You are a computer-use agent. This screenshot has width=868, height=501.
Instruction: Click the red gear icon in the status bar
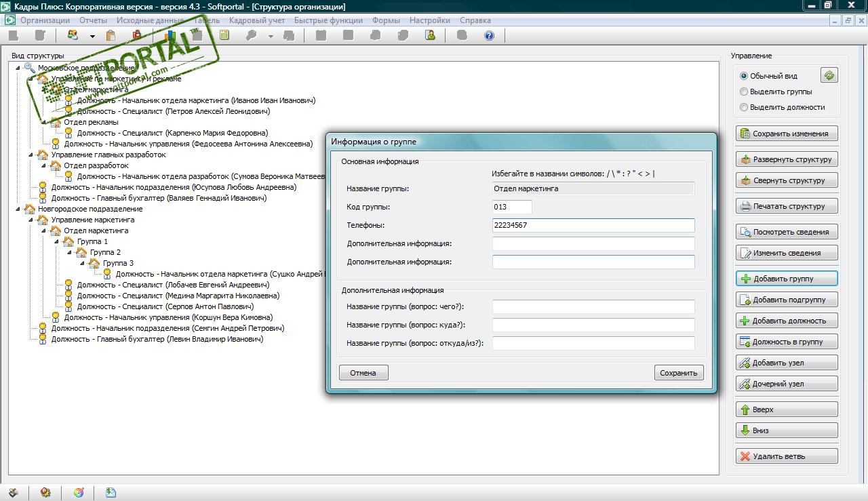coord(45,493)
